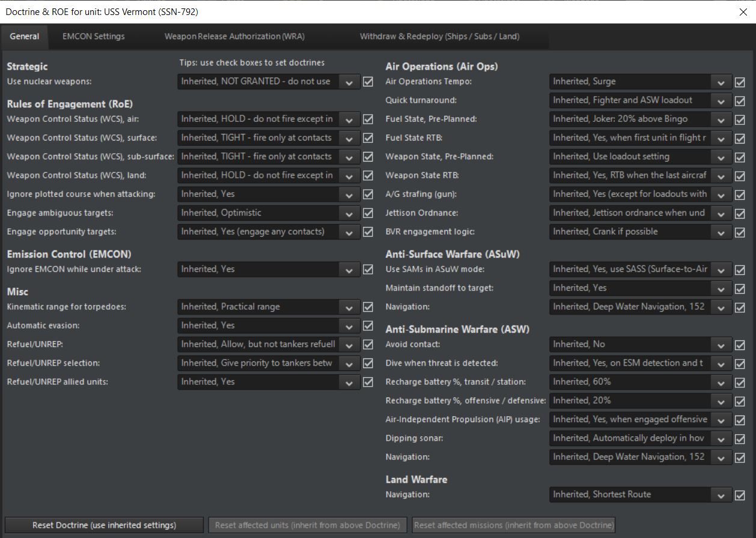Expand ASW Navigation dropdown

[x=721, y=457]
